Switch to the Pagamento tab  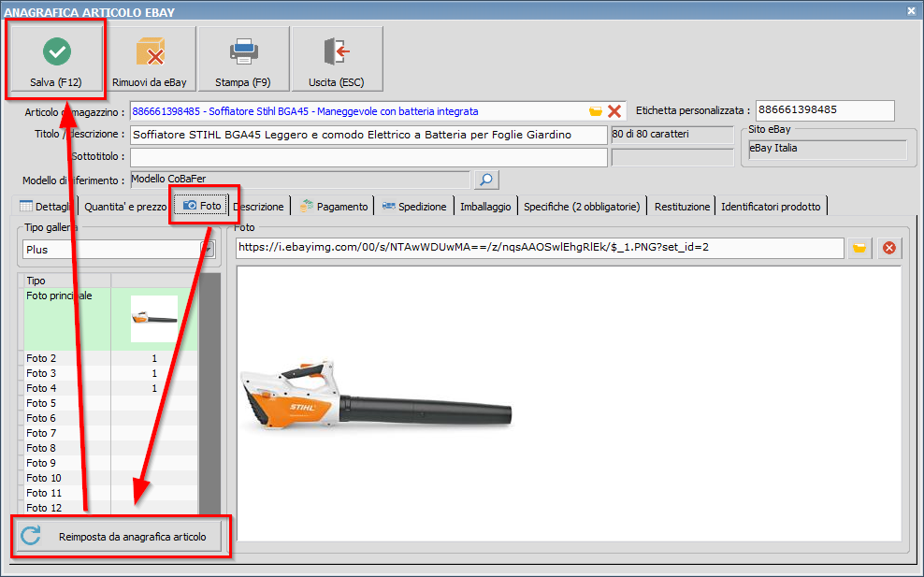[334, 207]
